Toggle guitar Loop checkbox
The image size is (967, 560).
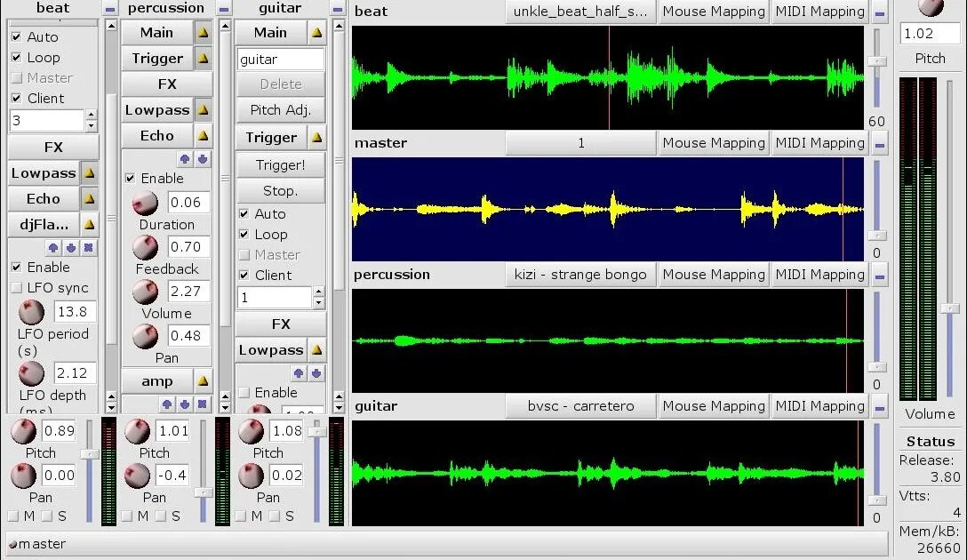tap(244, 235)
